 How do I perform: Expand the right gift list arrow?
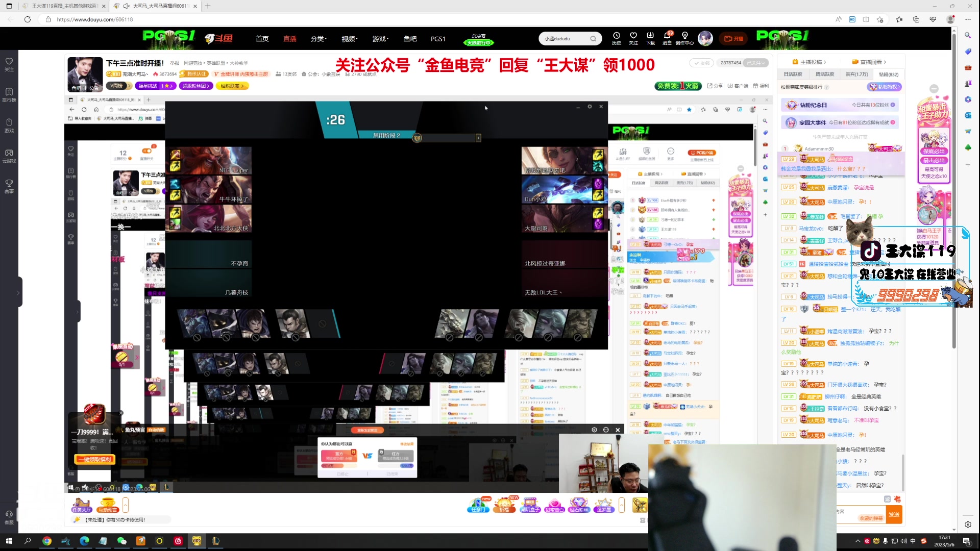click(x=621, y=505)
